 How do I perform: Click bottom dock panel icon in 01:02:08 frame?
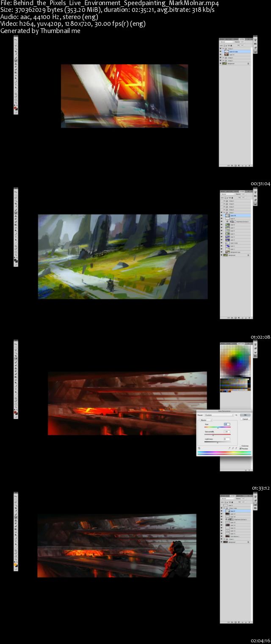coord(255,204)
